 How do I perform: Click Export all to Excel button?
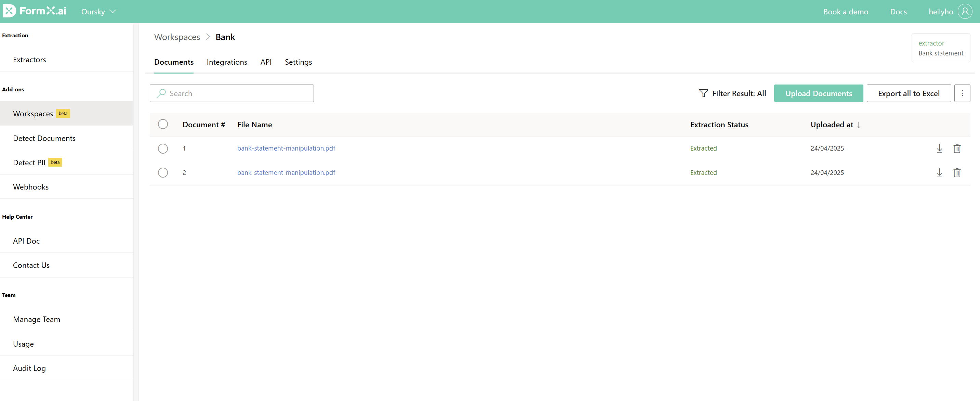tap(908, 93)
